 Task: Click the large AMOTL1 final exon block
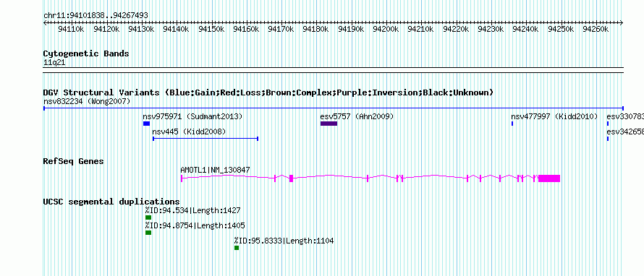549,178
